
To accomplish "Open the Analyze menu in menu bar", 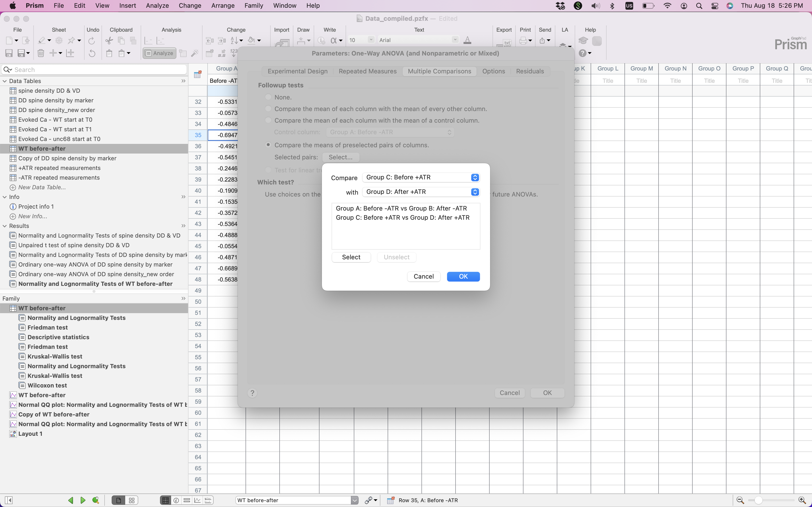I will click(157, 6).
